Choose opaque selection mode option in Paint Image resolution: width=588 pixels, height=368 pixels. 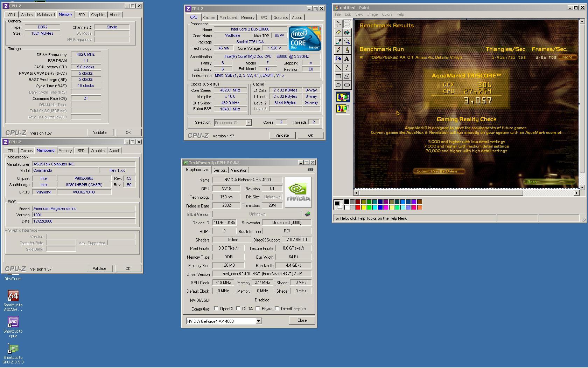343,97
